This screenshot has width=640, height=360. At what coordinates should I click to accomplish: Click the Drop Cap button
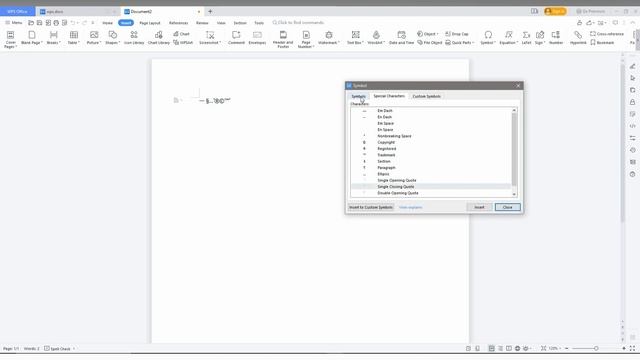click(x=457, y=34)
